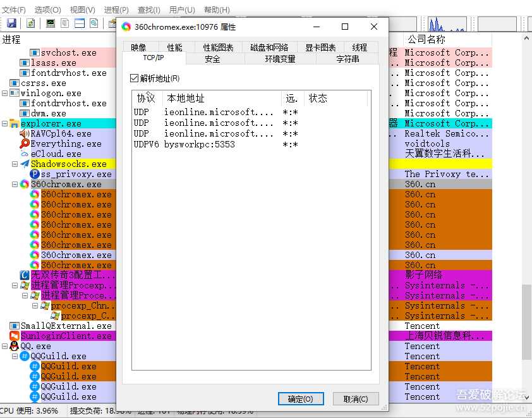
Task: Click the process properties toolbar icon
Action: 65,23
